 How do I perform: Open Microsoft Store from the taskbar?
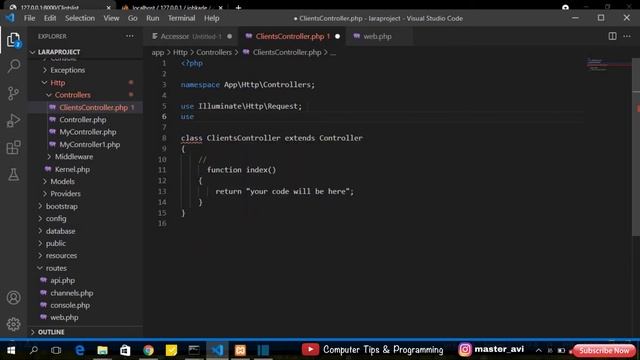coord(125,350)
